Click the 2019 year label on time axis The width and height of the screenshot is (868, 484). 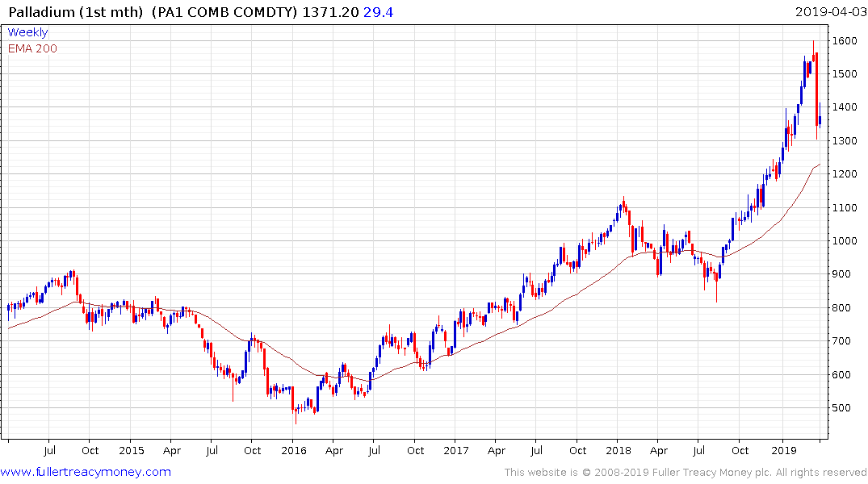pos(783,450)
